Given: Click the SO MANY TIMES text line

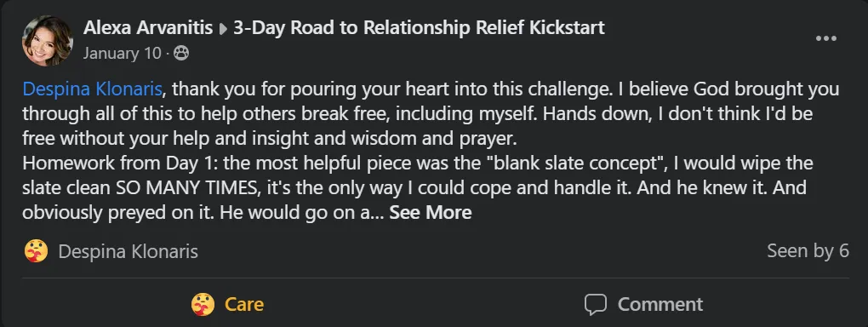Looking at the screenshot, I should tap(414, 188).
